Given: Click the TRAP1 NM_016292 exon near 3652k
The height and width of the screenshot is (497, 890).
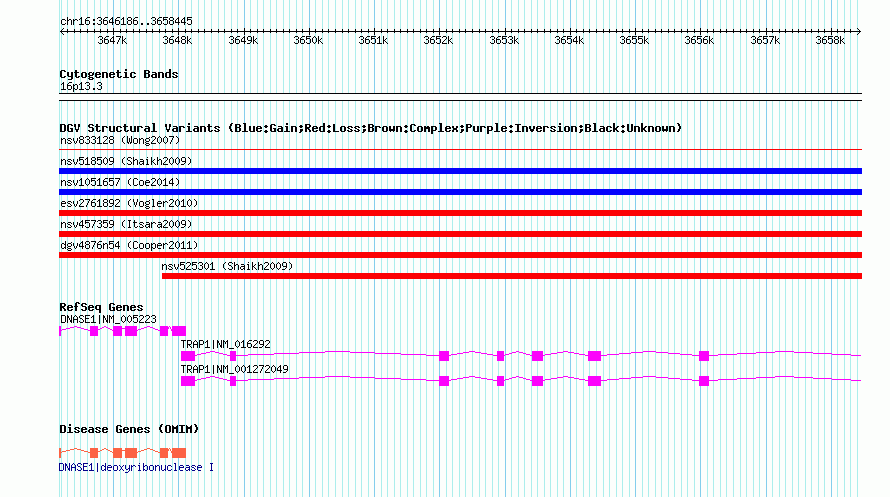Looking at the screenshot, I should pos(444,356).
